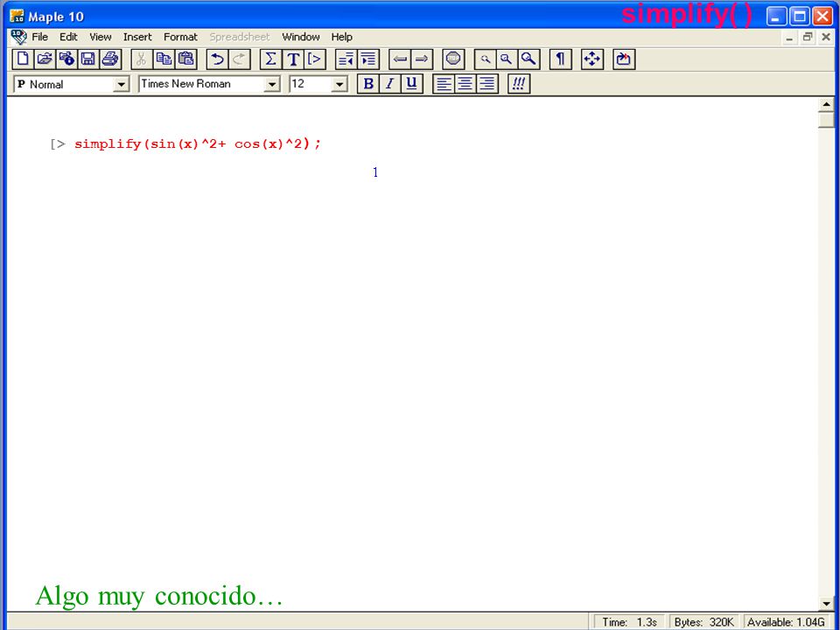The width and height of the screenshot is (840, 630).
Task: Click the output value 1
Action: point(375,172)
